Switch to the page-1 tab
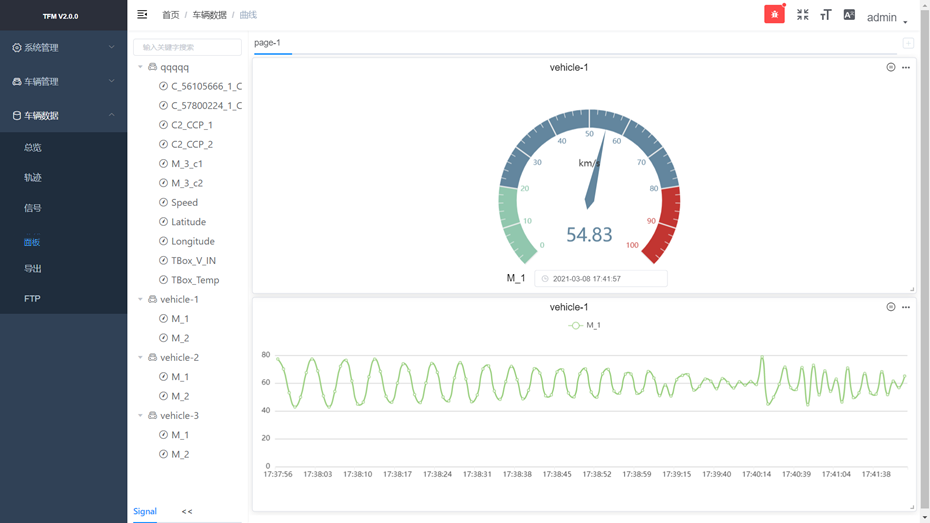Screen dimensions: 930x523 pyautogui.click(x=267, y=43)
